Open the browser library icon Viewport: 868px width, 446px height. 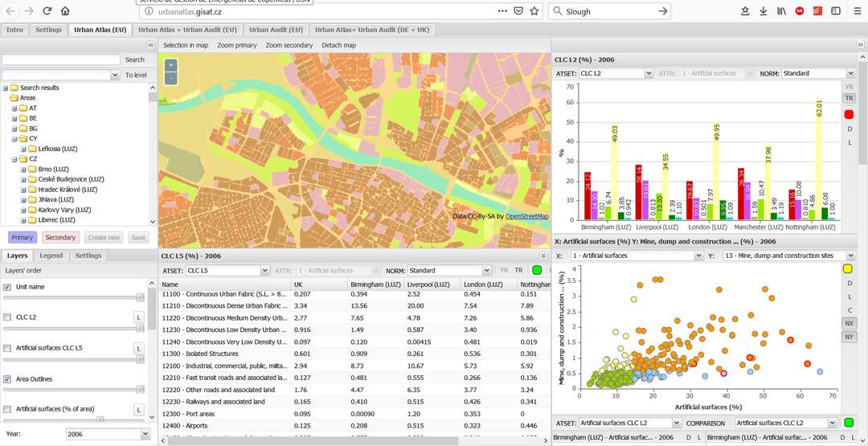point(782,11)
